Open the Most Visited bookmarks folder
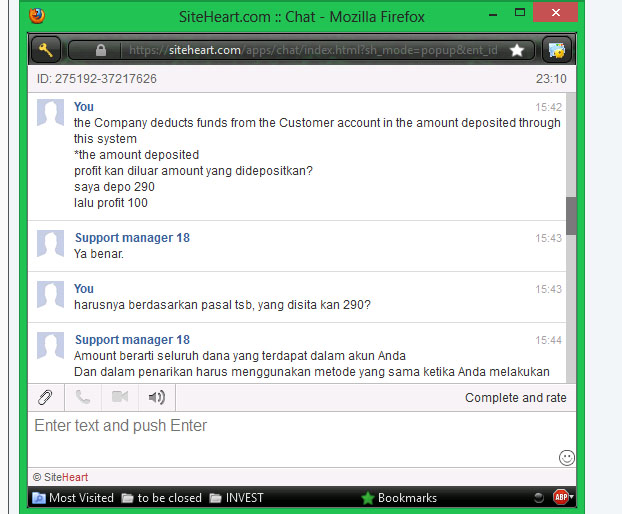The width and height of the screenshot is (622, 514). (73, 497)
